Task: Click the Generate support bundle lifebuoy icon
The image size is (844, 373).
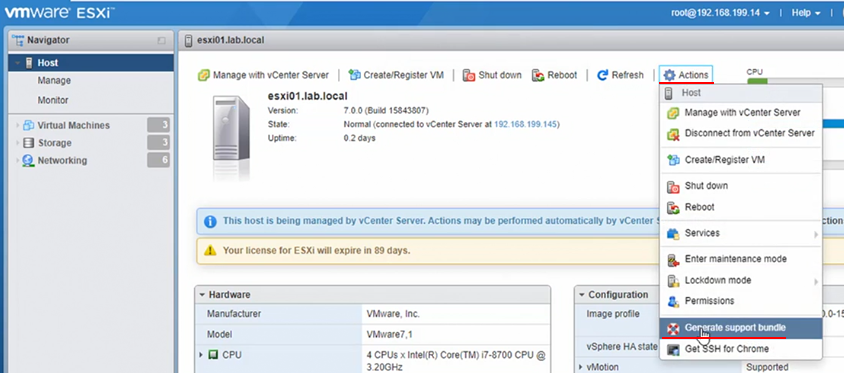Action: click(673, 328)
